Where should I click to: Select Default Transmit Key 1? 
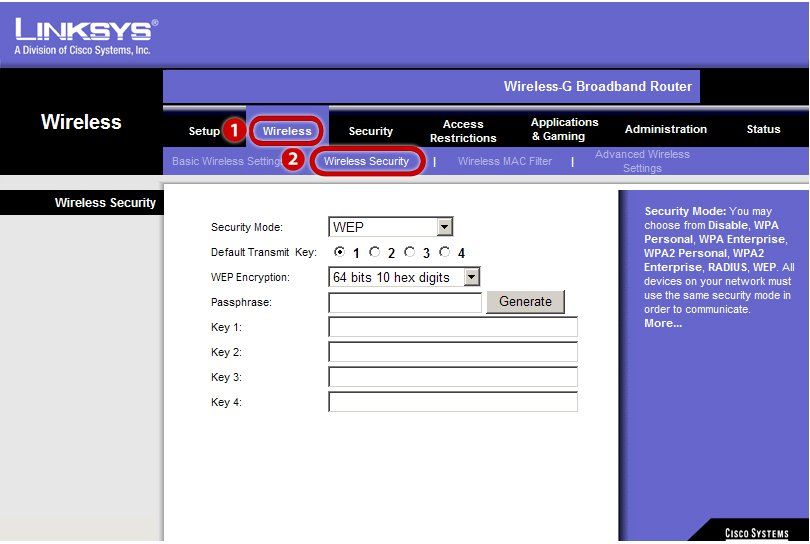339,252
